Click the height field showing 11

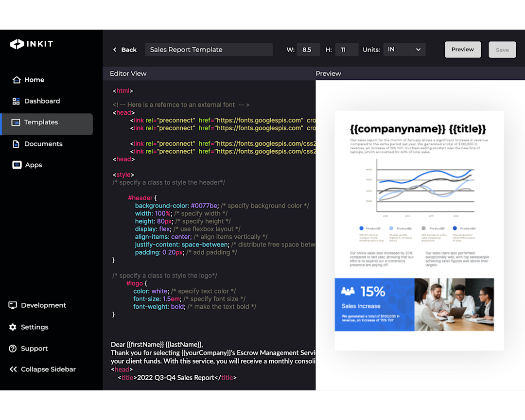pos(347,50)
